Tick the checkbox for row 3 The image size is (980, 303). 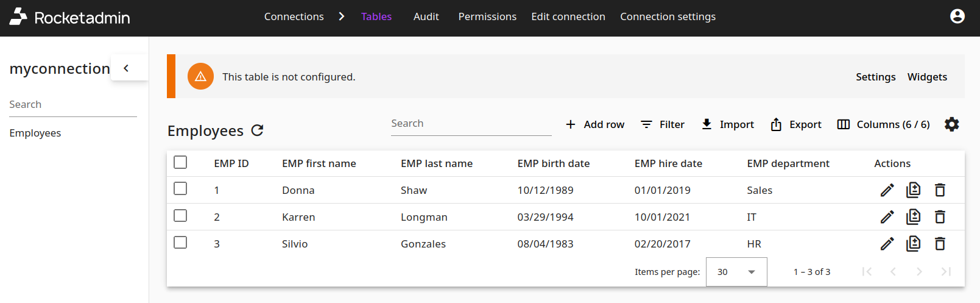(x=180, y=243)
